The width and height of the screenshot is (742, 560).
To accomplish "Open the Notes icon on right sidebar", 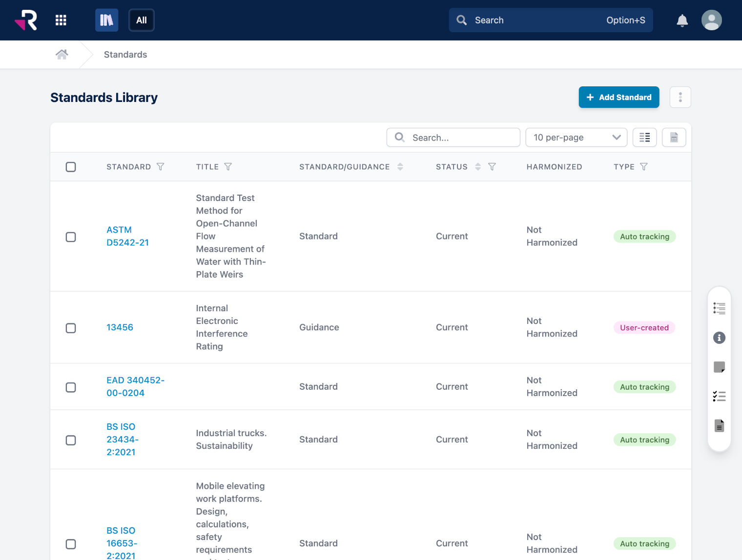I will [719, 367].
